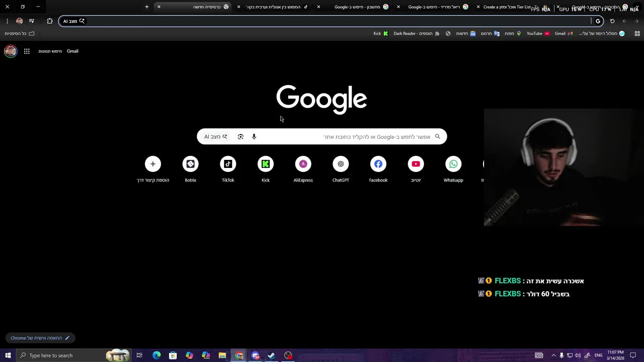Open the Kick bookmark

click(x=381, y=34)
